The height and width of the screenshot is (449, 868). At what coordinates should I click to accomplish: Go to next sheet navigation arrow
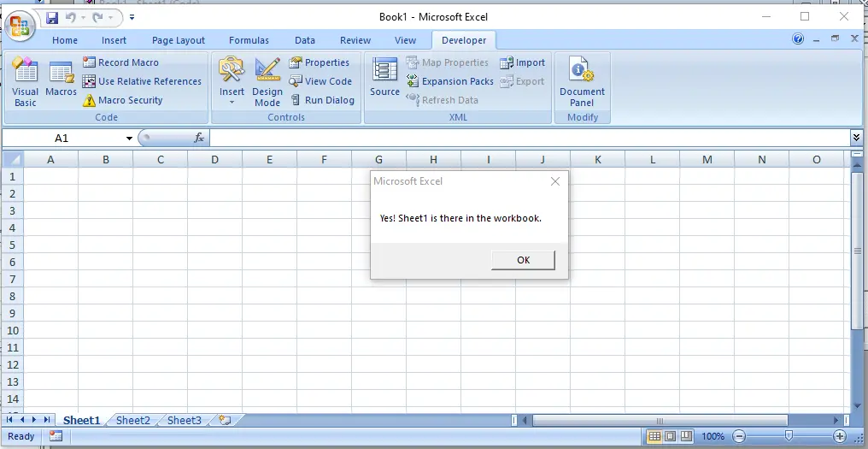(x=34, y=420)
